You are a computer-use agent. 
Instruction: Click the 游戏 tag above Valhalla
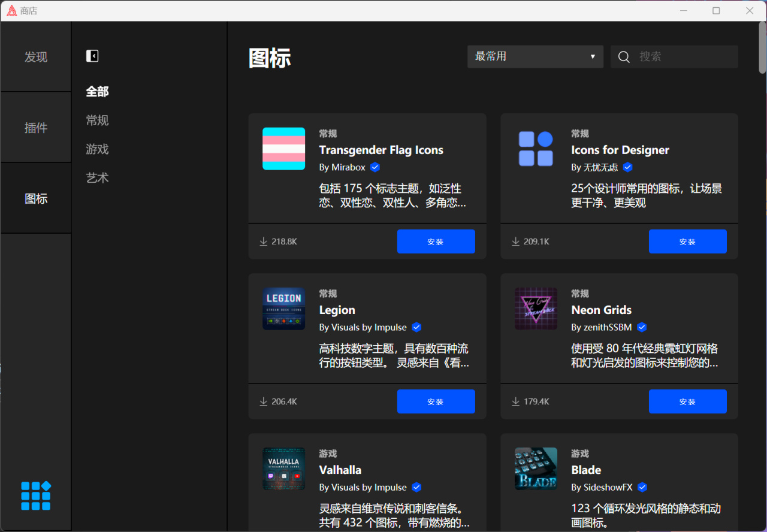pos(328,454)
